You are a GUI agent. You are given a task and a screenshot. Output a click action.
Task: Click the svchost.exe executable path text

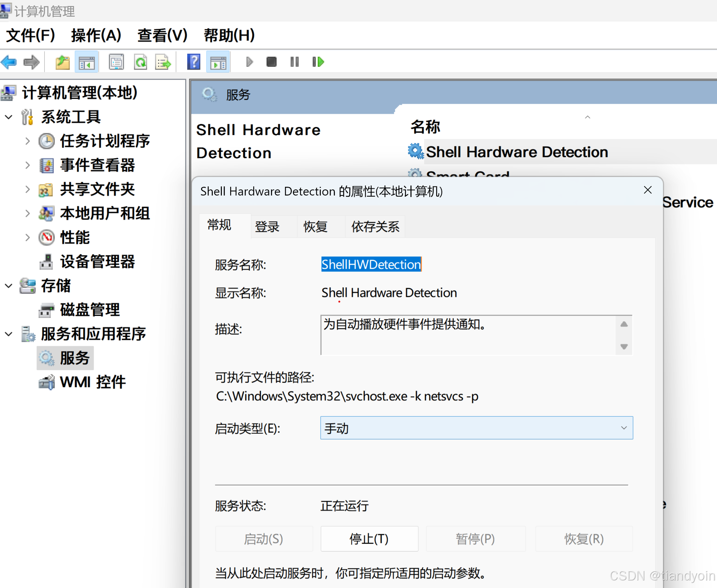click(x=347, y=396)
